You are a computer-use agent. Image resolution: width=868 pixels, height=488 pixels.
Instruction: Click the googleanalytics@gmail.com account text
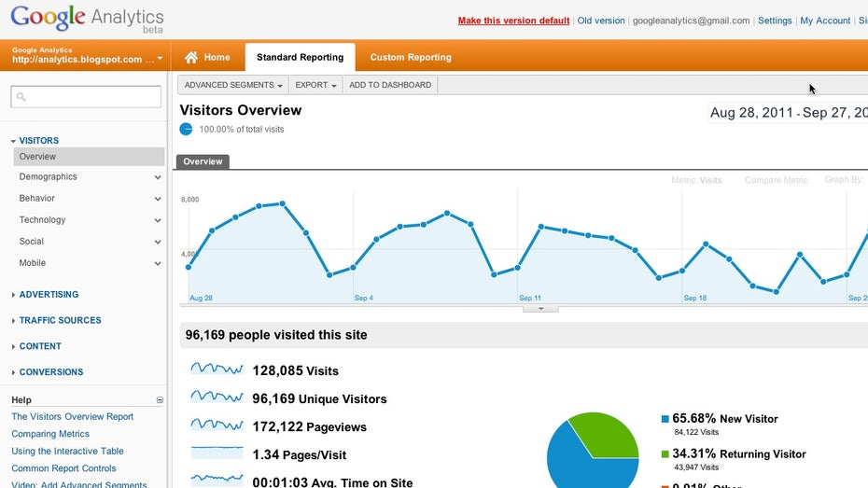tap(691, 21)
